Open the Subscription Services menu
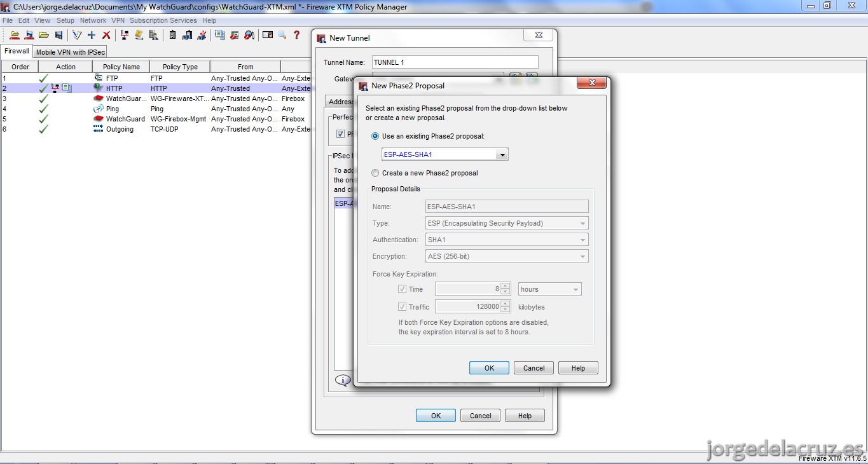Screen dimensions: 868x464 click(x=163, y=20)
